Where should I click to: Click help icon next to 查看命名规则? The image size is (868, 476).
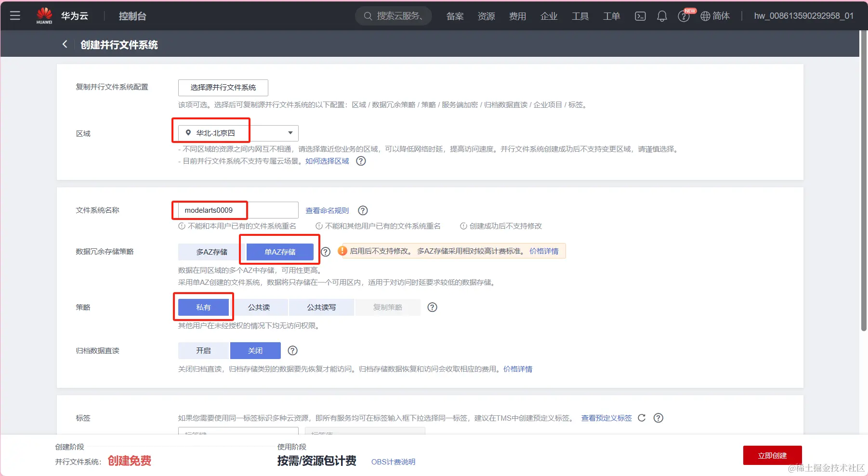click(363, 210)
